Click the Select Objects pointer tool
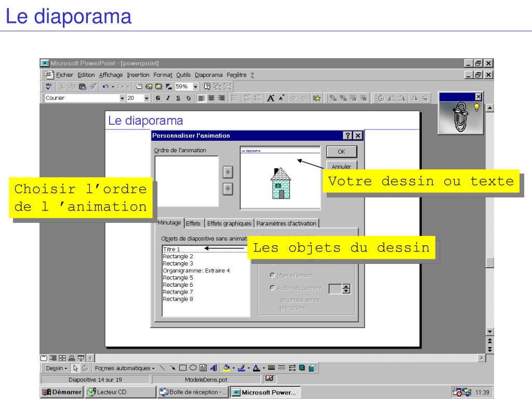The width and height of the screenshot is (532, 399). [75, 368]
